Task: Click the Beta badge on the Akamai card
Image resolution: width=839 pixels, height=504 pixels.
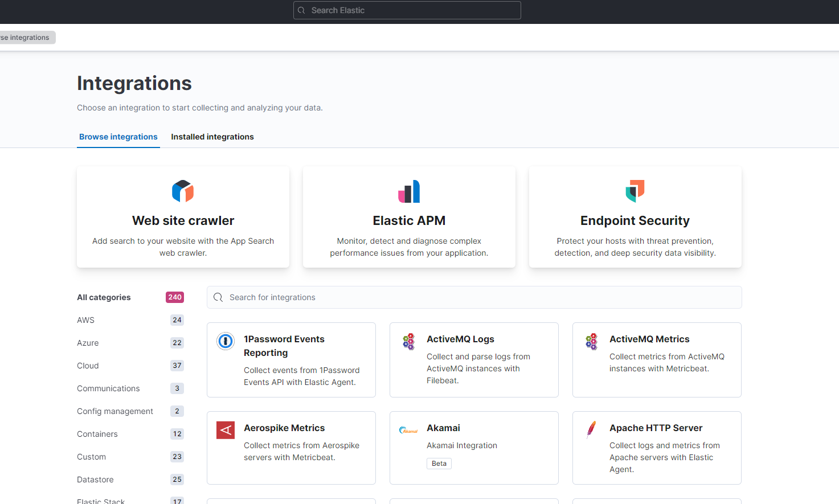Action: tap(439, 463)
